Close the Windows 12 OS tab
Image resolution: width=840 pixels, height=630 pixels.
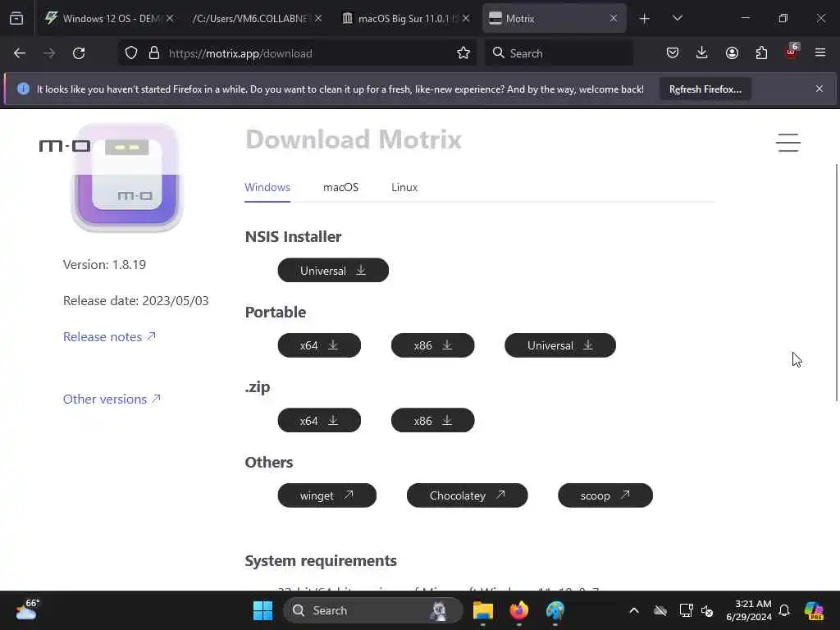[170, 19]
